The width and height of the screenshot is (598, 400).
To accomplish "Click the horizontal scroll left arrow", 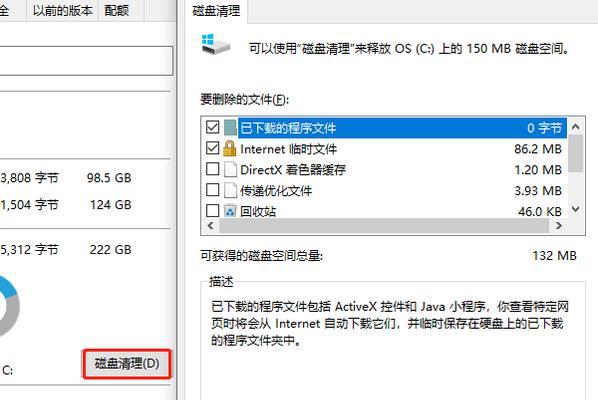I will coord(211,226).
